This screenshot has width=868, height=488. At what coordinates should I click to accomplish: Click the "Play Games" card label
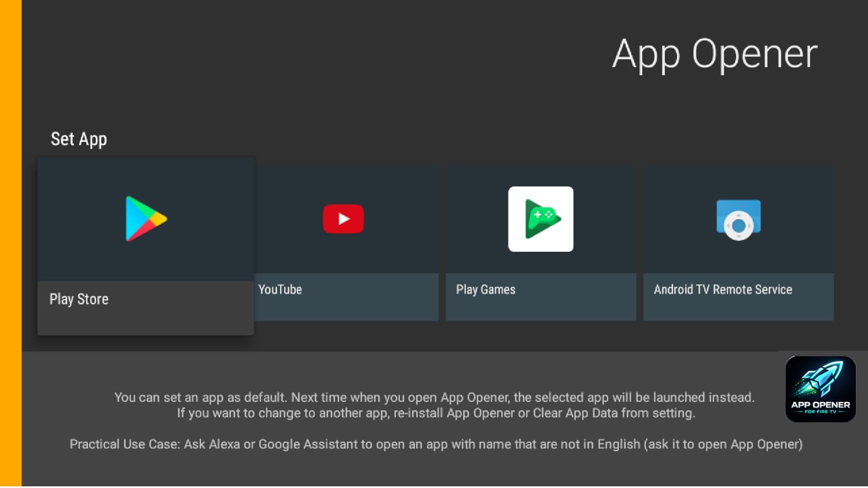(486, 289)
